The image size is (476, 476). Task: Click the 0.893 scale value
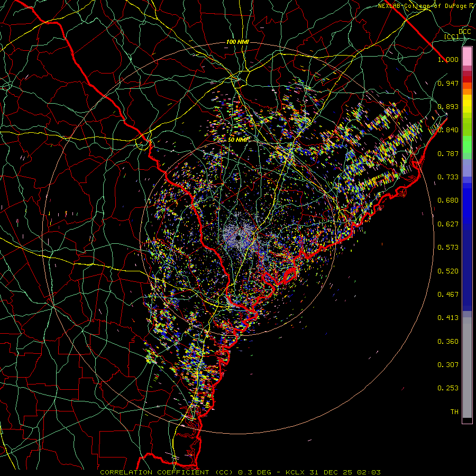tap(448, 106)
